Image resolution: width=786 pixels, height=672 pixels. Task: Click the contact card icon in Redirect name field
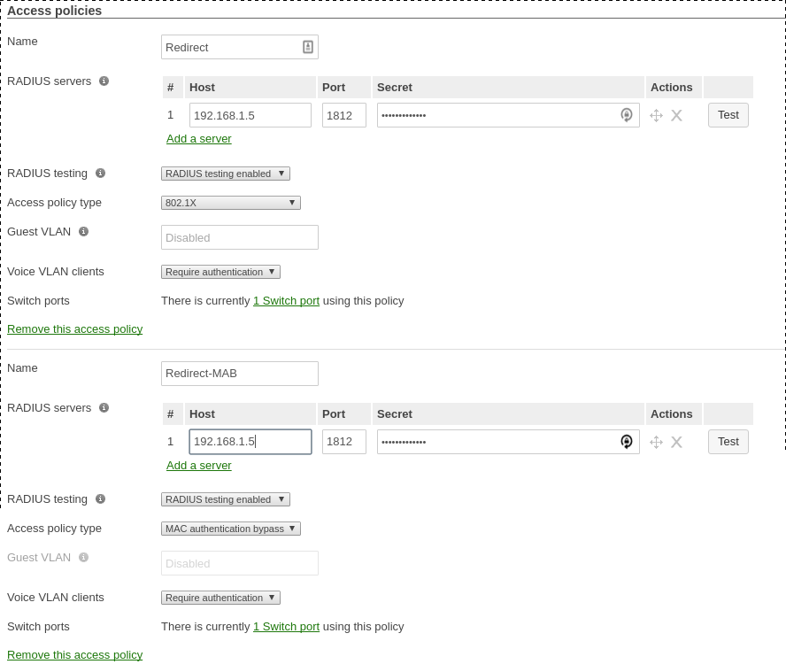(x=308, y=47)
